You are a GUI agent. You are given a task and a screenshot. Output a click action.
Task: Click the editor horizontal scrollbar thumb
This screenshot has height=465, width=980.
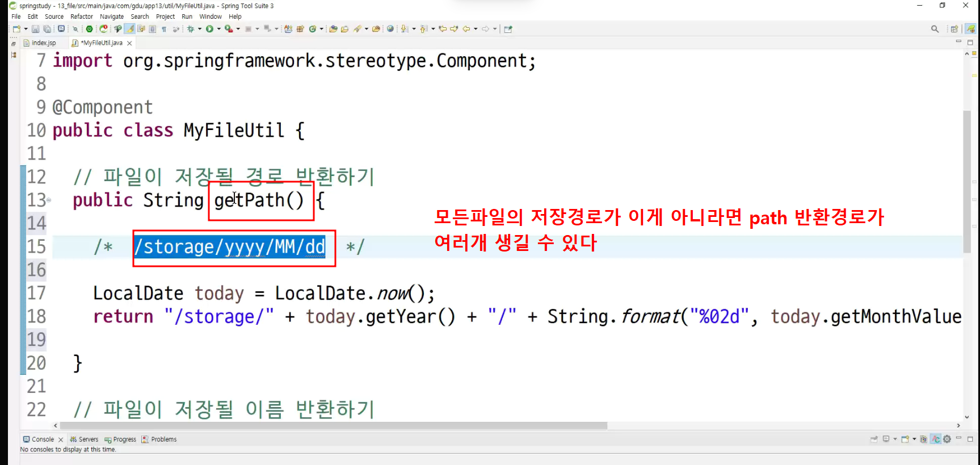click(334, 425)
